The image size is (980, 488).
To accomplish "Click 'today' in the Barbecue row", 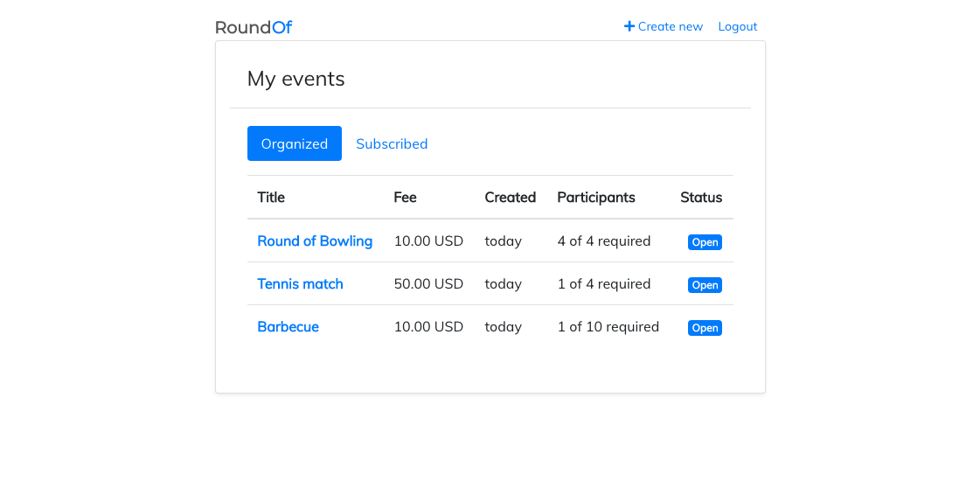I will coord(504,327).
